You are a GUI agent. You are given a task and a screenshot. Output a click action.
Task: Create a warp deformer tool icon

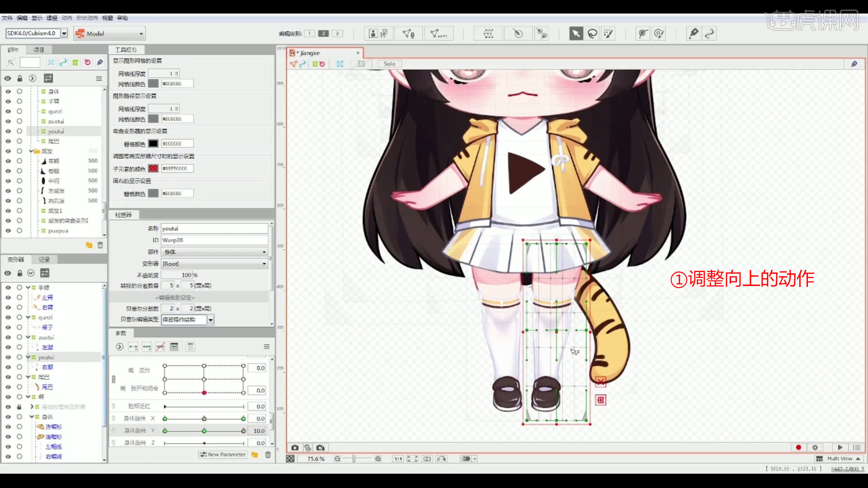pyautogui.click(x=488, y=33)
